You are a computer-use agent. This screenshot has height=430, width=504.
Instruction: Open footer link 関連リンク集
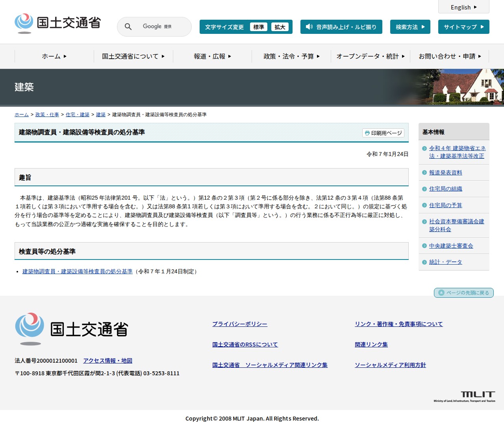371,345
